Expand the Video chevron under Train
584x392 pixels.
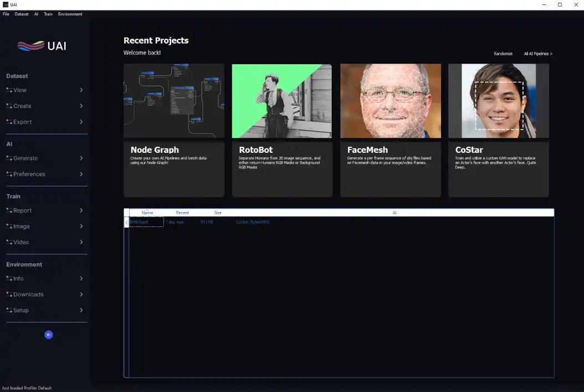point(81,242)
